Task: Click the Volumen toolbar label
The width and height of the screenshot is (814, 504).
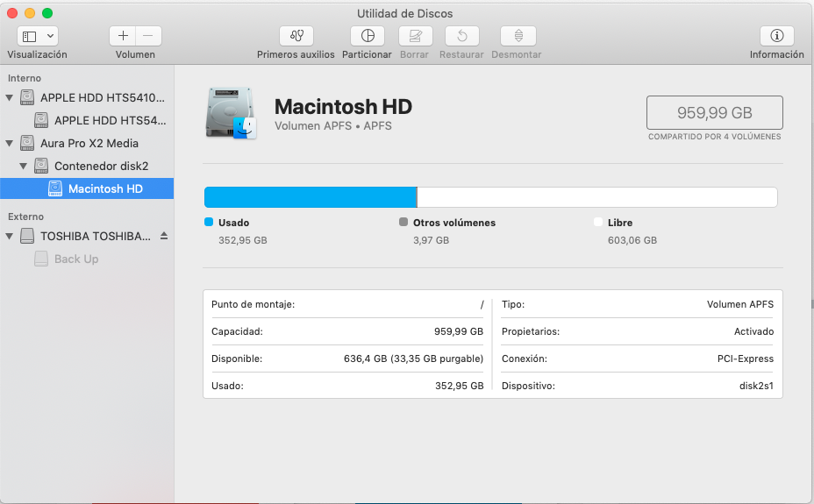Action: [x=135, y=54]
